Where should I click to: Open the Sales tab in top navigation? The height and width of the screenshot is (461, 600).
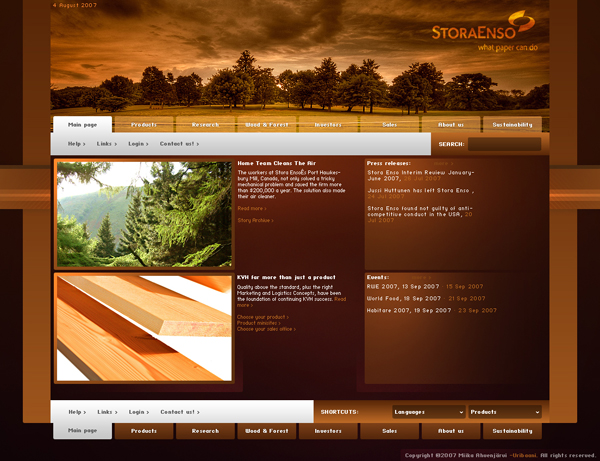[x=390, y=125]
